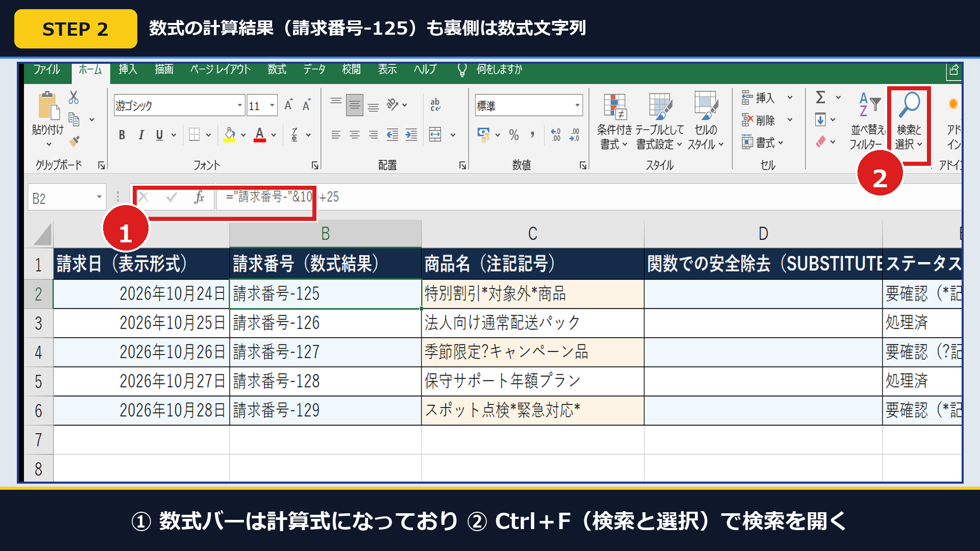Open Format as Table (テーブルとして書式設定)
The image size is (980, 551).
pos(659,121)
